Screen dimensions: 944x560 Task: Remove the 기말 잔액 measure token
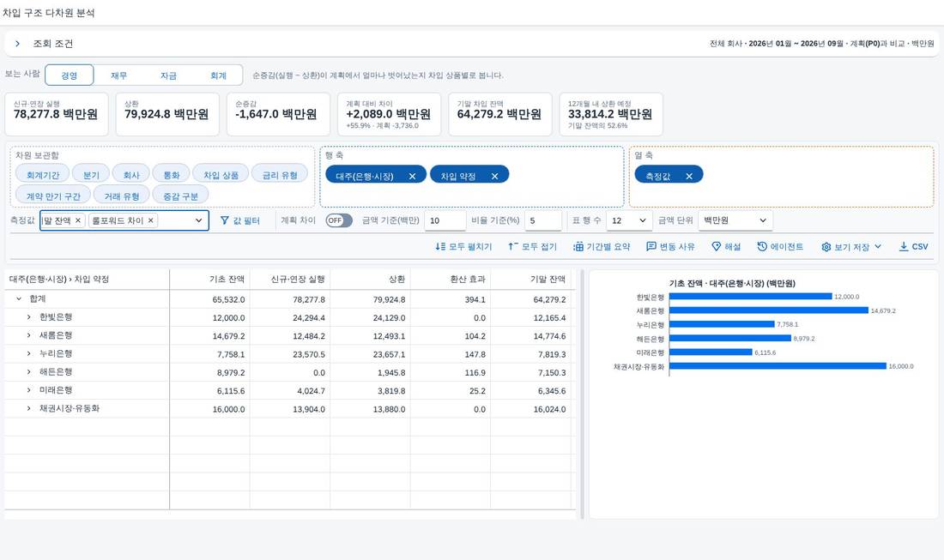[77, 220]
